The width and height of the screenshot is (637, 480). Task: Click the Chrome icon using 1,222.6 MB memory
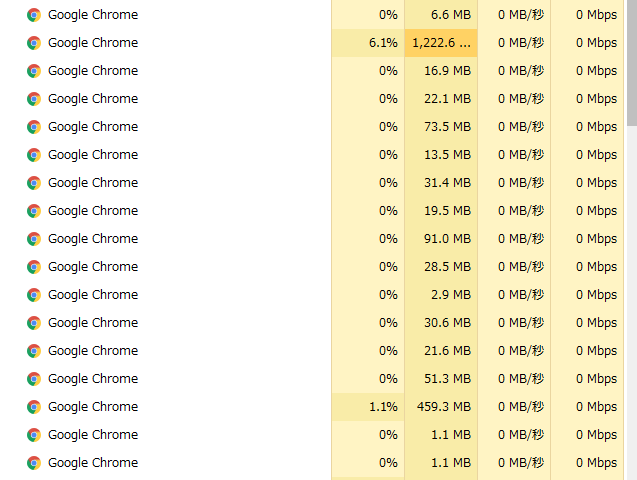34,43
